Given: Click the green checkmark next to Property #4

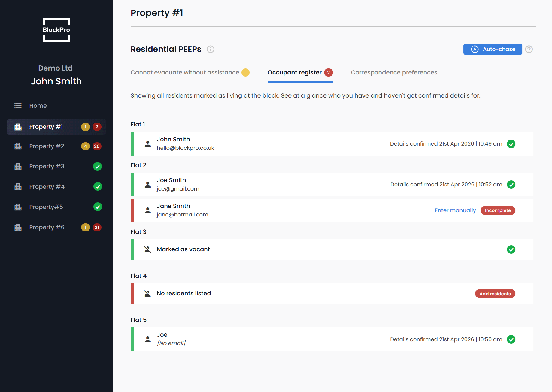Looking at the screenshot, I should pyautogui.click(x=97, y=186).
